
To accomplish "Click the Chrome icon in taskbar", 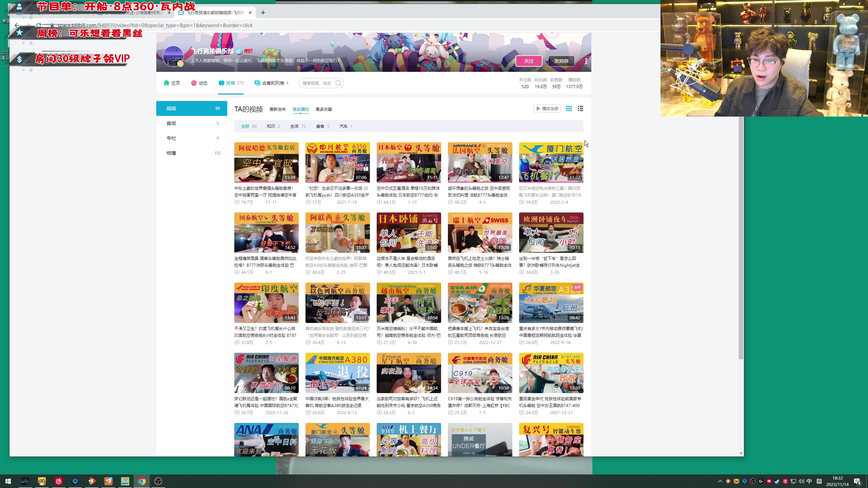I will (x=142, y=481).
